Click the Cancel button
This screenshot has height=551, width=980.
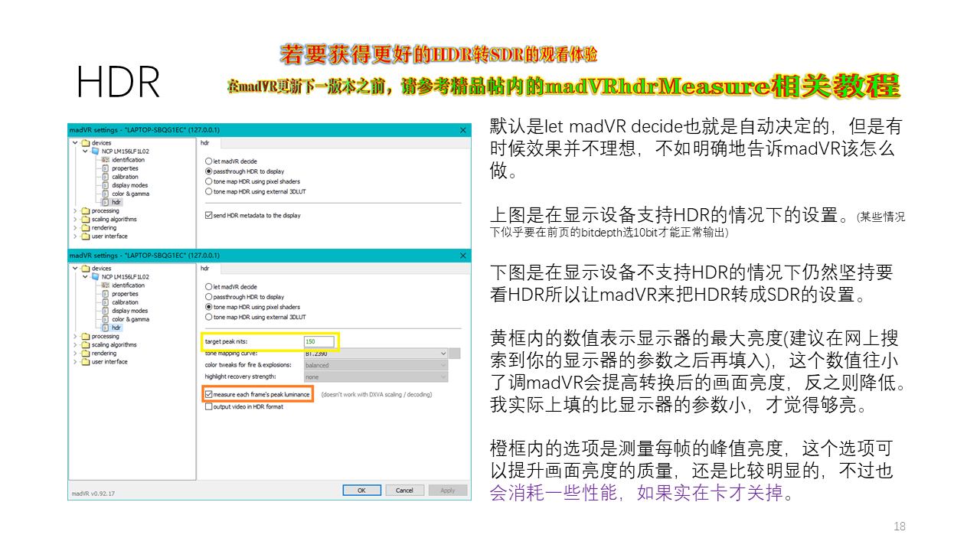tap(404, 490)
